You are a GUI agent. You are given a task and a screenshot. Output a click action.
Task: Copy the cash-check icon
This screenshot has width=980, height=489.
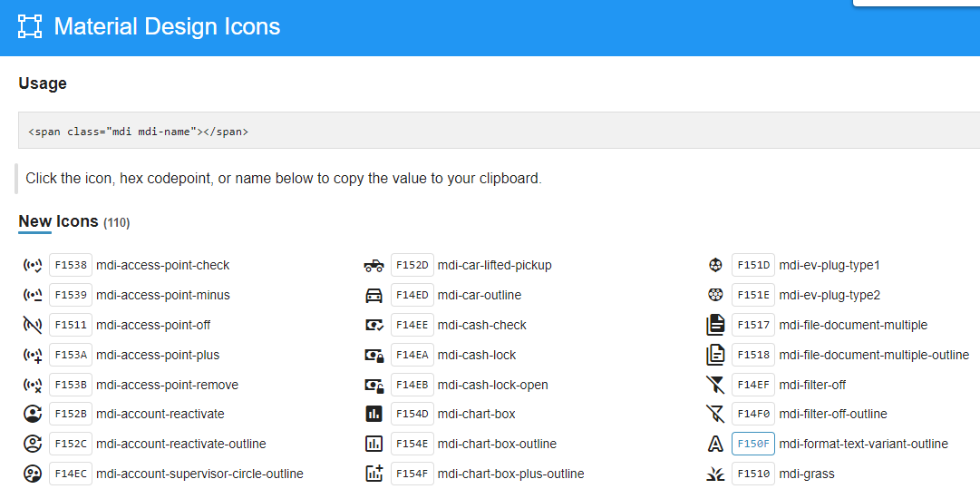374,325
